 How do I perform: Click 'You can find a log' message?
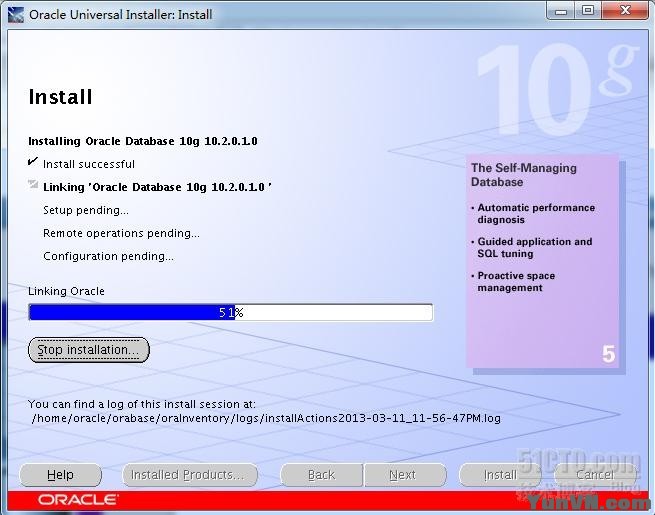(x=142, y=404)
